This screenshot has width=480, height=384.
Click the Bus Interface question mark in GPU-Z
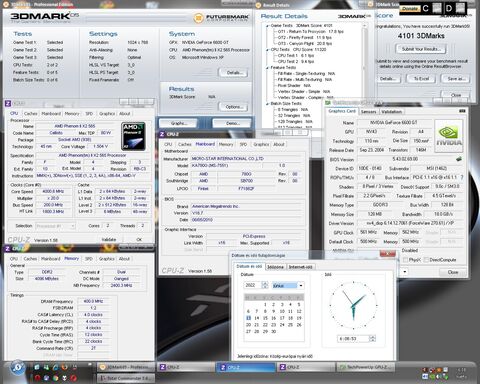coord(462,177)
